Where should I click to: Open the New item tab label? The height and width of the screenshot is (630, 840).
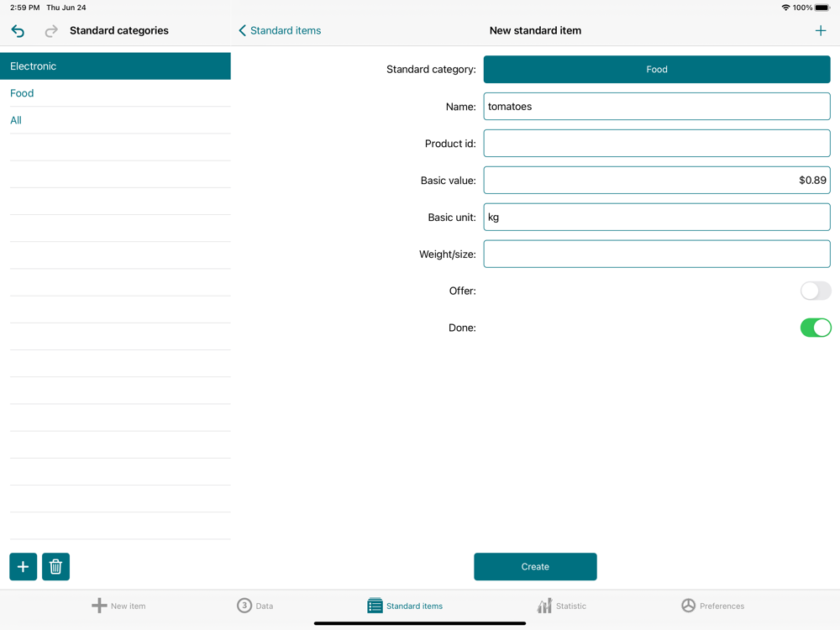point(128,606)
